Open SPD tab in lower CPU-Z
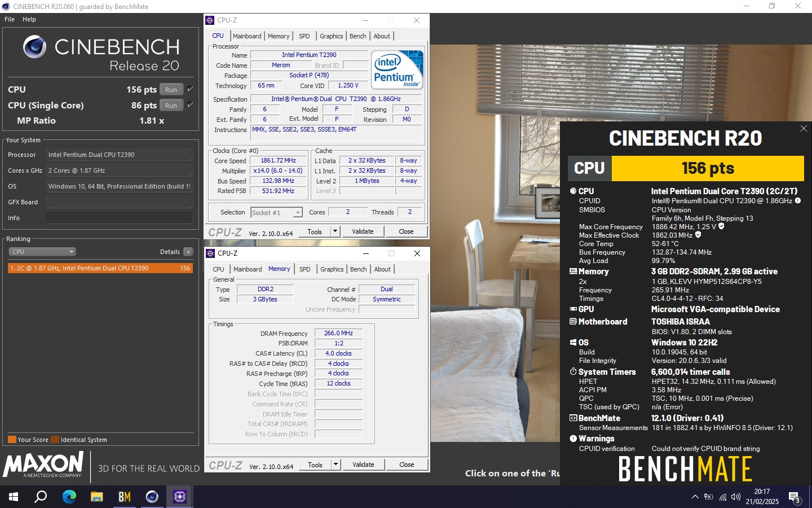Image resolution: width=812 pixels, height=508 pixels. coord(305,269)
